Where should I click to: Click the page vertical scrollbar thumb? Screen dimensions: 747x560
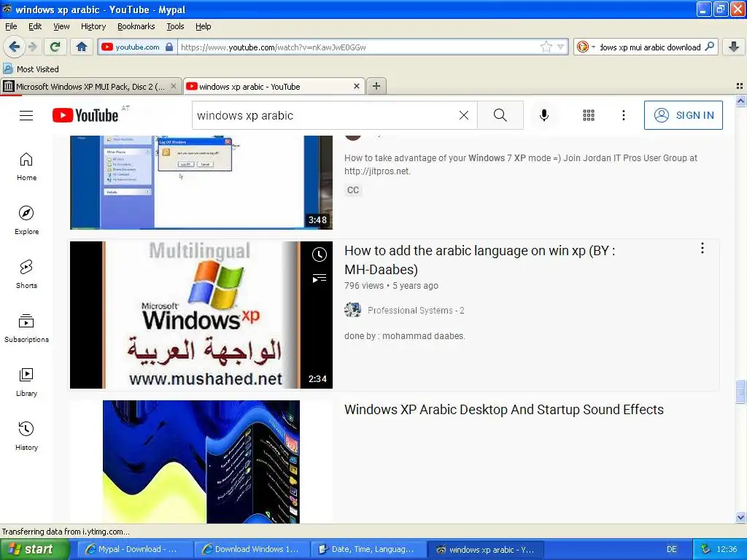click(740, 392)
